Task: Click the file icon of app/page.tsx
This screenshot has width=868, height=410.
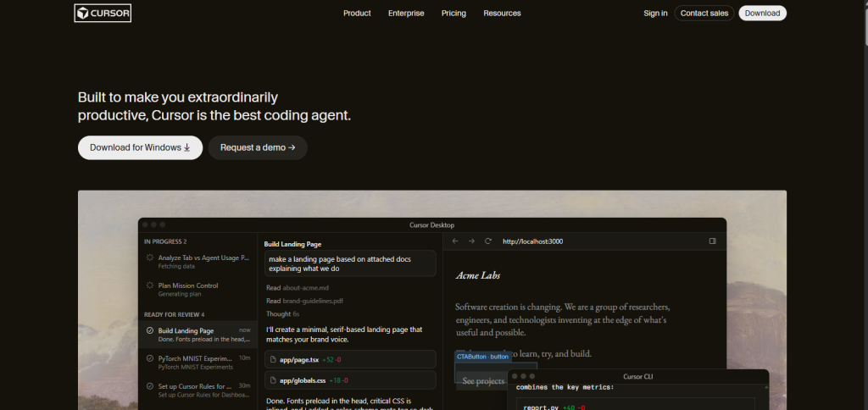Action: click(x=273, y=360)
